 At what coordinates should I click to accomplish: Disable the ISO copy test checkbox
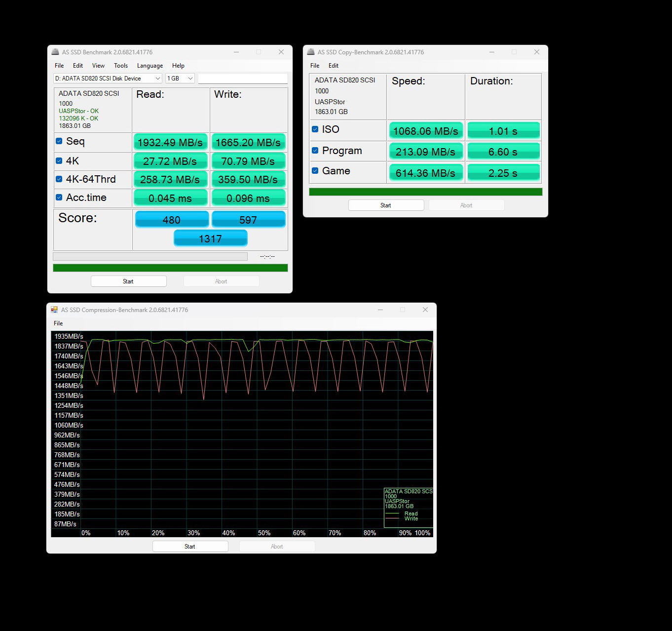coord(315,129)
